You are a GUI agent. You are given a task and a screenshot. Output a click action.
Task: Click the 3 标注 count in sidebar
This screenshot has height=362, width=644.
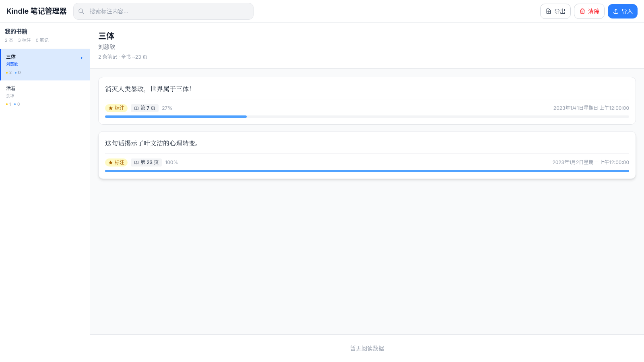(25, 40)
